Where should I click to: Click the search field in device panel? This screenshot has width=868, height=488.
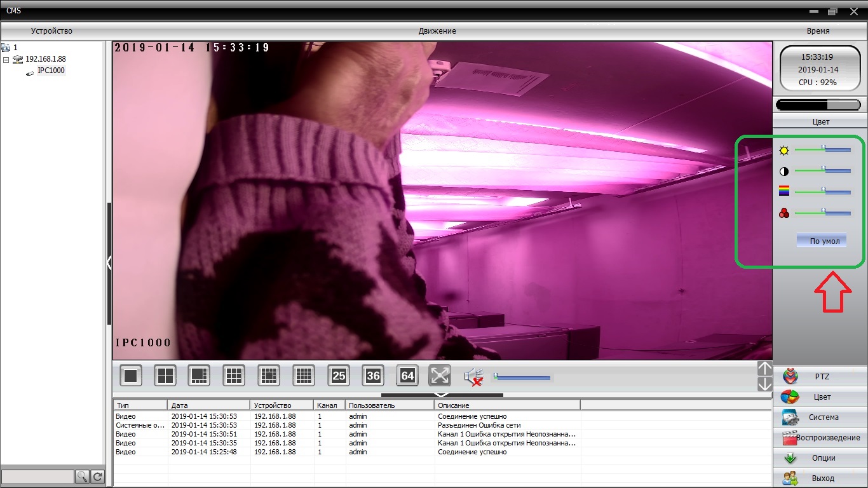(x=37, y=477)
